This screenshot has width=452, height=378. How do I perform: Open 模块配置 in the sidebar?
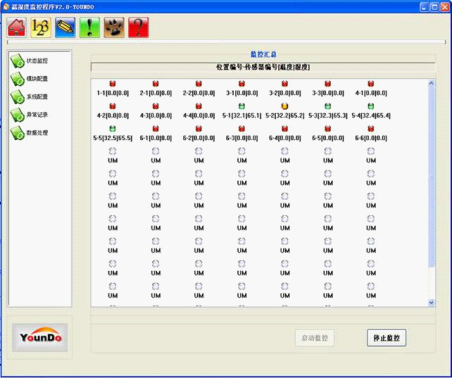29,79
